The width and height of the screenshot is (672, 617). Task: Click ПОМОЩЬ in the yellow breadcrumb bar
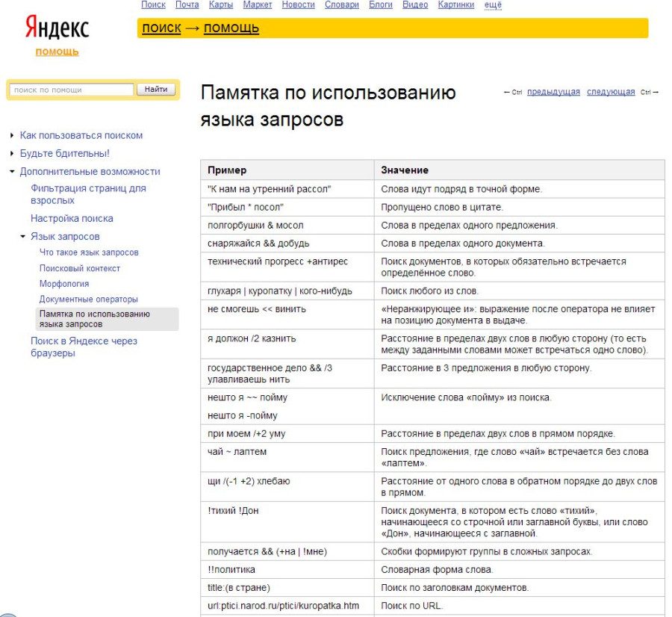[231, 28]
